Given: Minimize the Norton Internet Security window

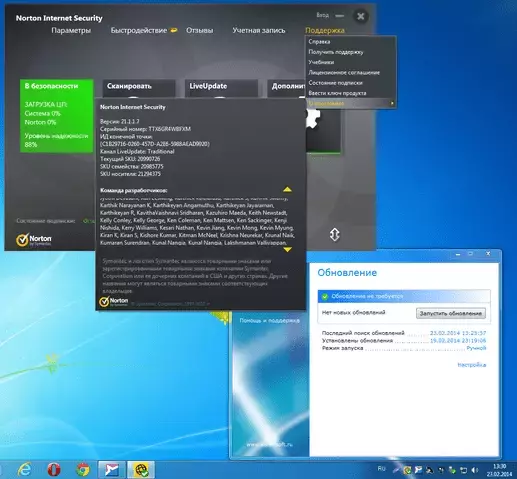Looking at the screenshot, I should [x=340, y=16].
